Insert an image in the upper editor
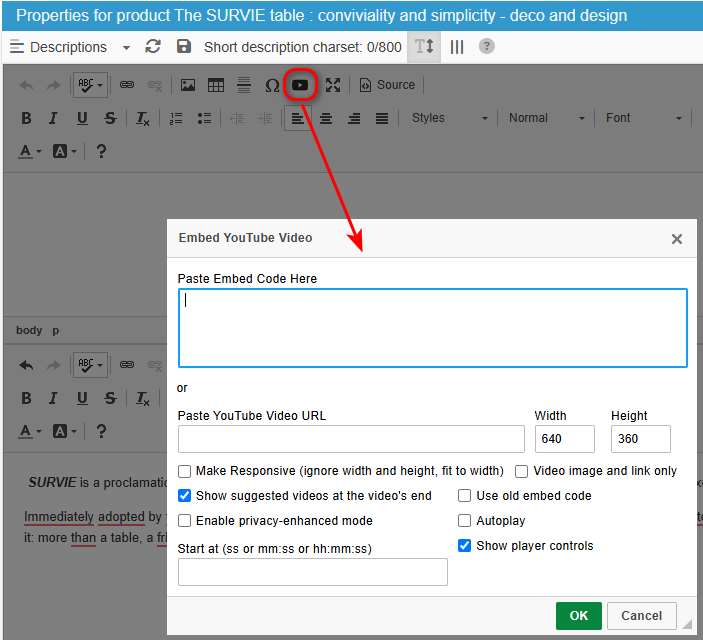This screenshot has width=703, height=640. [188, 85]
